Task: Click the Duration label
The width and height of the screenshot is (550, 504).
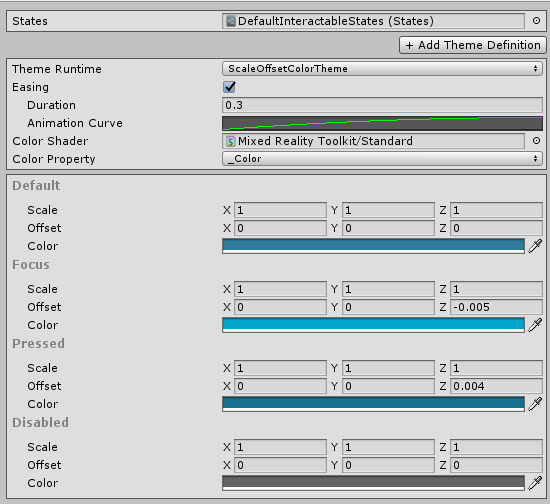Action: (51, 105)
